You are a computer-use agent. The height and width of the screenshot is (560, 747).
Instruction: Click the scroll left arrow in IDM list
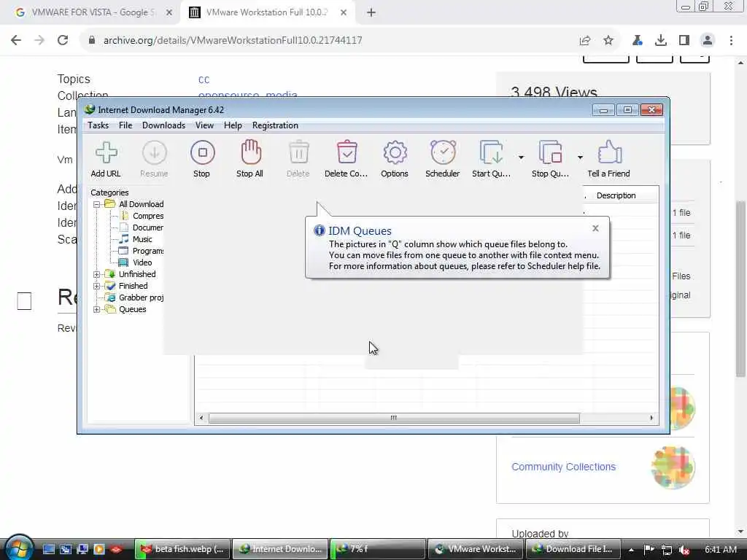tap(201, 418)
